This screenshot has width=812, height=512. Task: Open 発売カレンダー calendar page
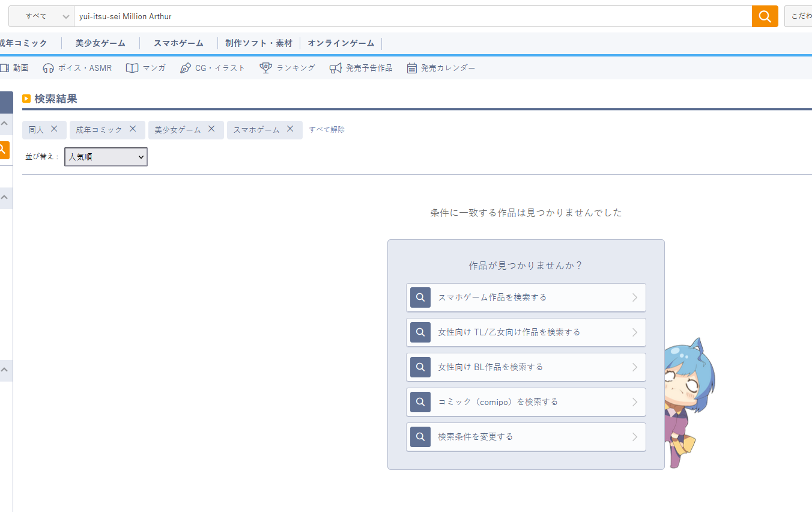(x=441, y=68)
